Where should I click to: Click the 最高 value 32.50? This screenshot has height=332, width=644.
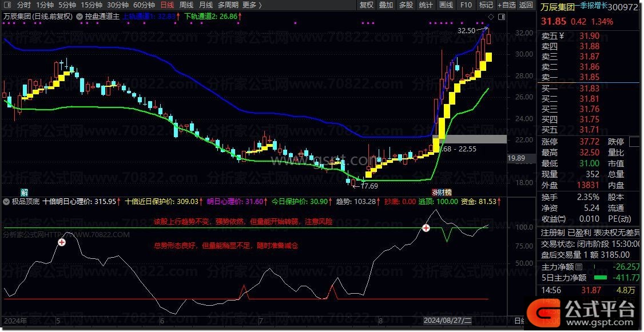(x=589, y=153)
